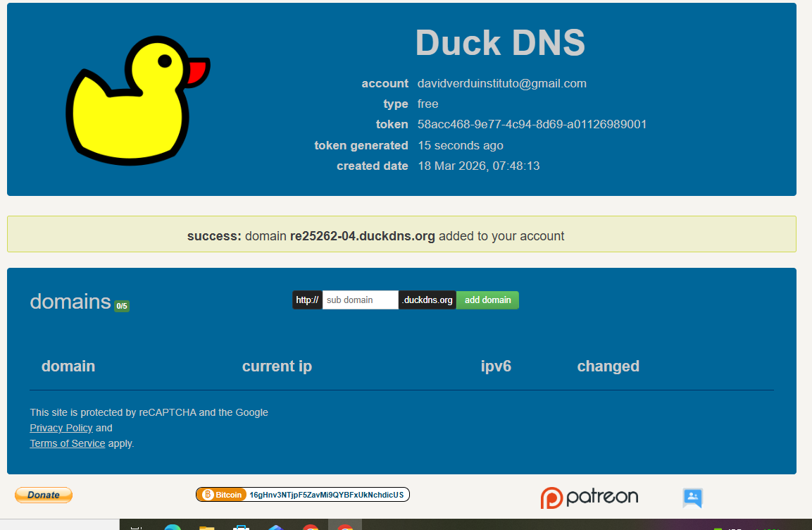
Task: Click the blue community chat icon
Action: pyautogui.click(x=692, y=498)
